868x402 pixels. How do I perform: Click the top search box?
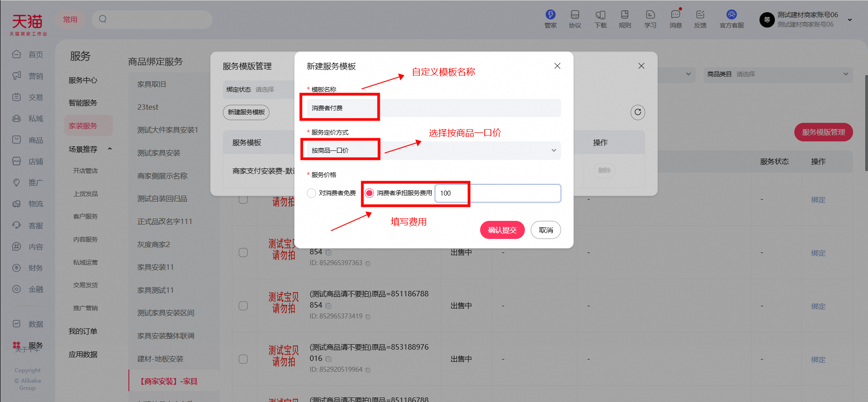[152, 19]
